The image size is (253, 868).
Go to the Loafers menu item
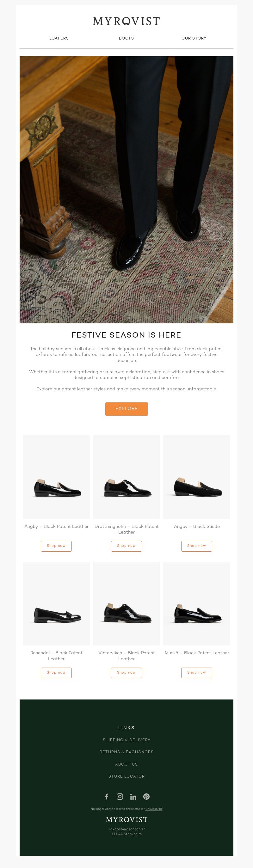tap(59, 38)
